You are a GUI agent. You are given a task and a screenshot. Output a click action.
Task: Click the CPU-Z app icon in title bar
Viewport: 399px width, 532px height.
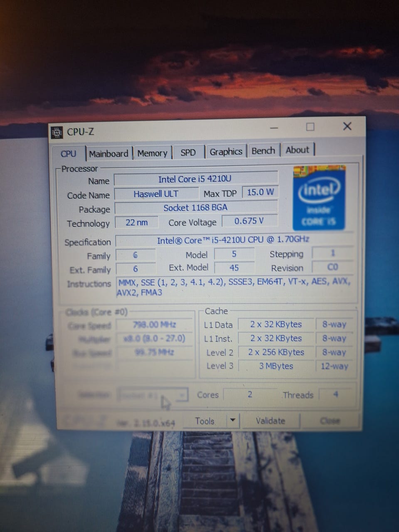57,132
